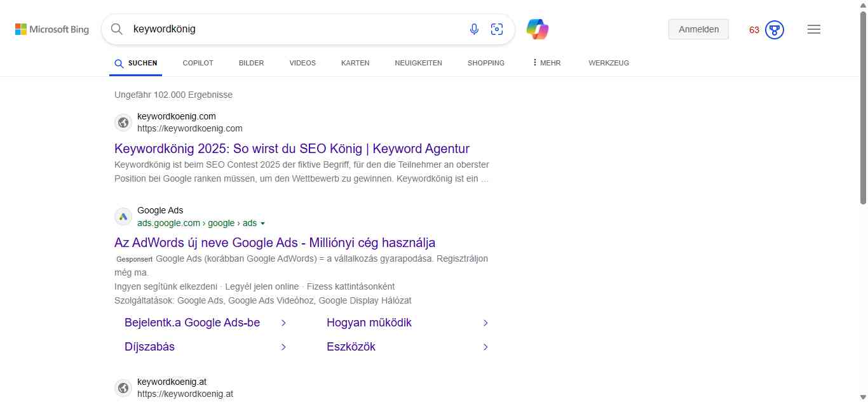Open the Eszközök sitelink
868x402 pixels.
pyautogui.click(x=351, y=347)
